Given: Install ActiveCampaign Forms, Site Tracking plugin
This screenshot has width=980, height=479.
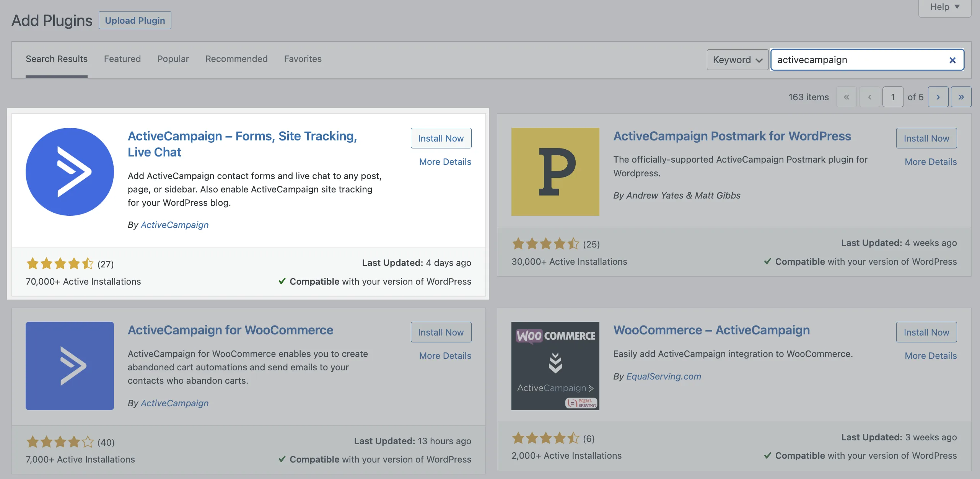Looking at the screenshot, I should pos(441,138).
